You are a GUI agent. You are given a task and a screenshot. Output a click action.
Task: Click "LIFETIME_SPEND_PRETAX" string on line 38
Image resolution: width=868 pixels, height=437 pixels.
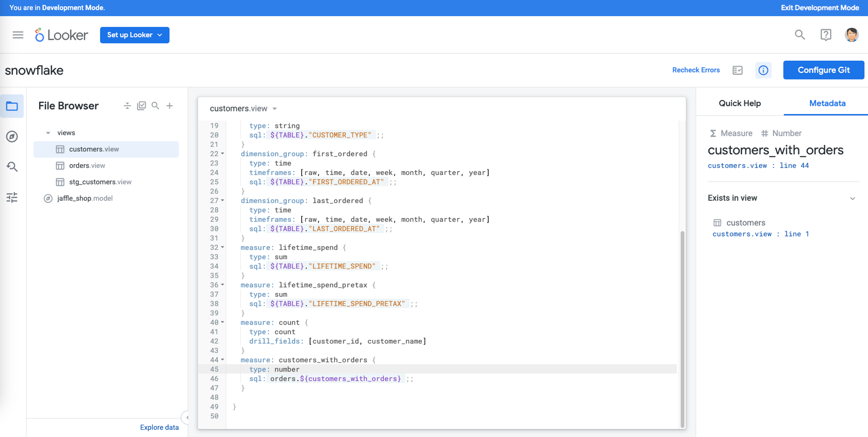pos(357,304)
